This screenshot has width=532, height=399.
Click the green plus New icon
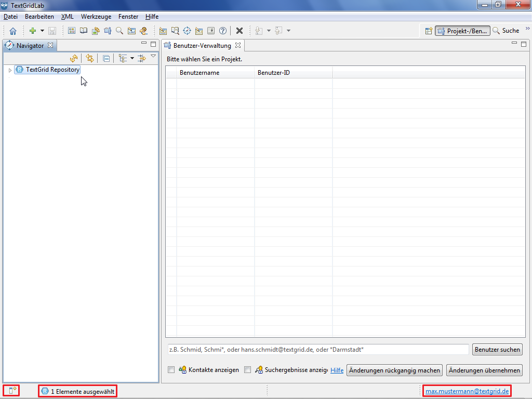(x=33, y=31)
